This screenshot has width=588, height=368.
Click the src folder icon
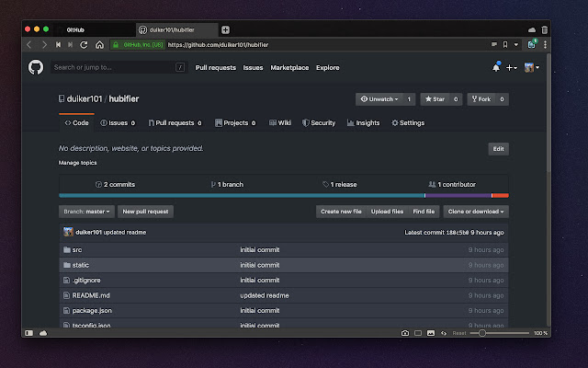[67, 249]
